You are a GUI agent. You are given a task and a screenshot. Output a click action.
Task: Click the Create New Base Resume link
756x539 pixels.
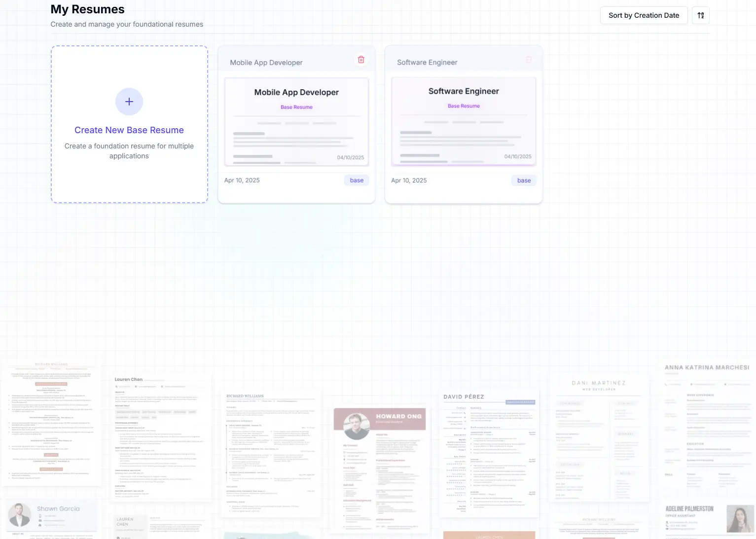click(129, 130)
